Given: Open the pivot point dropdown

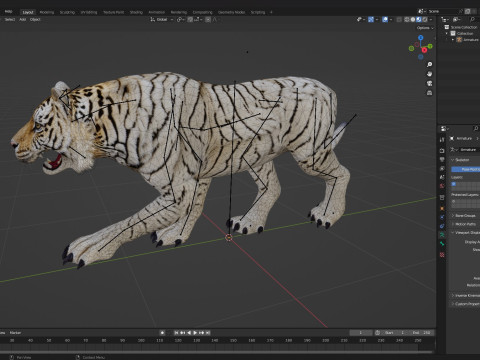Looking at the screenshot, I should point(181,19).
